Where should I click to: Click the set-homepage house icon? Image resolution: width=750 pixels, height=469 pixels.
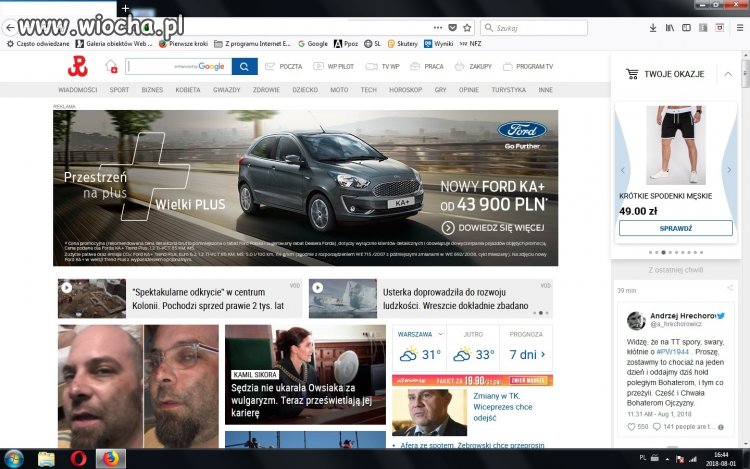tap(111, 66)
